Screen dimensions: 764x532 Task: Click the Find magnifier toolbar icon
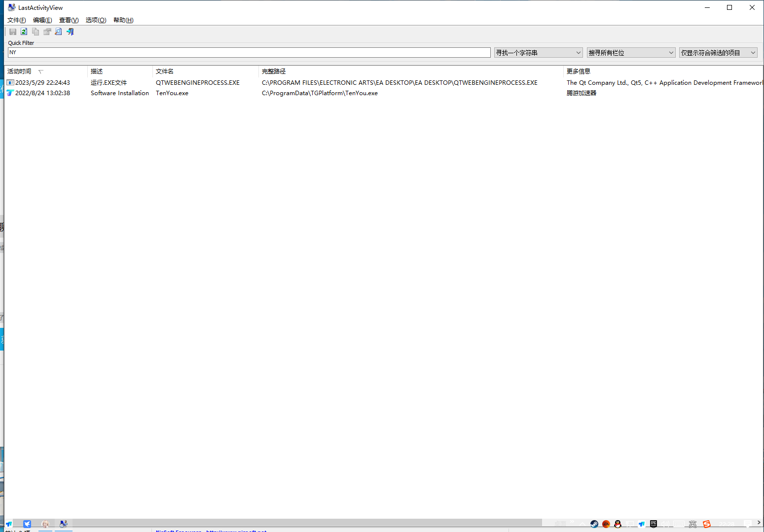tap(58, 32)
